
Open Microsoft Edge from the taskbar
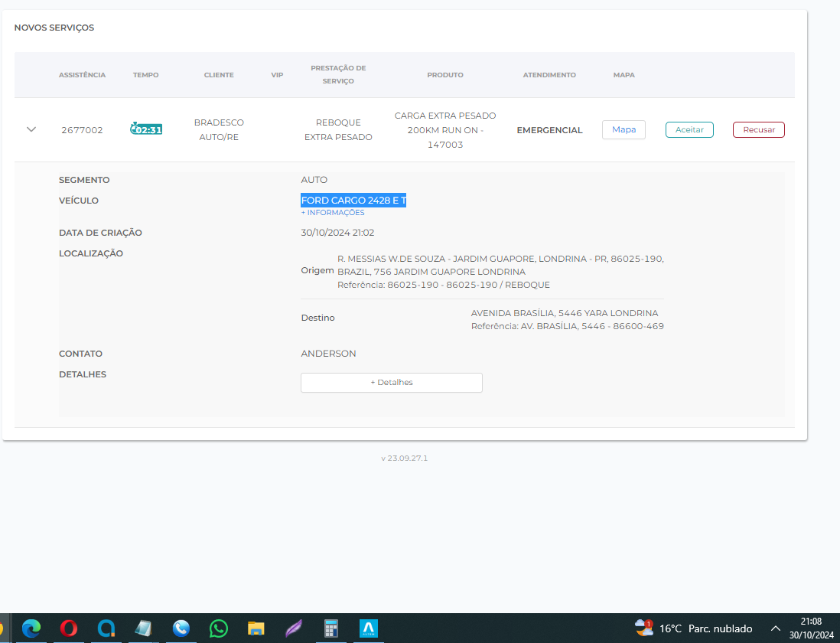click(x=31, y=628)
